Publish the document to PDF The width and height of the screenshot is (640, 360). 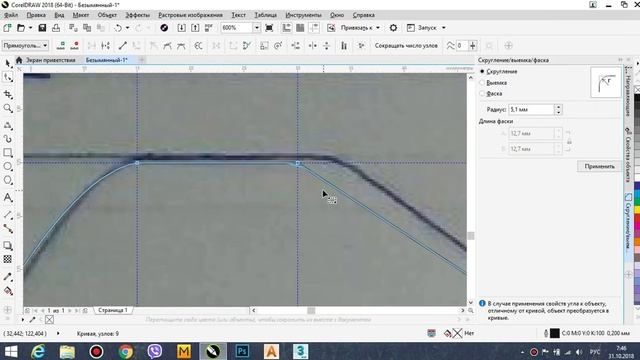coord(209,28)
